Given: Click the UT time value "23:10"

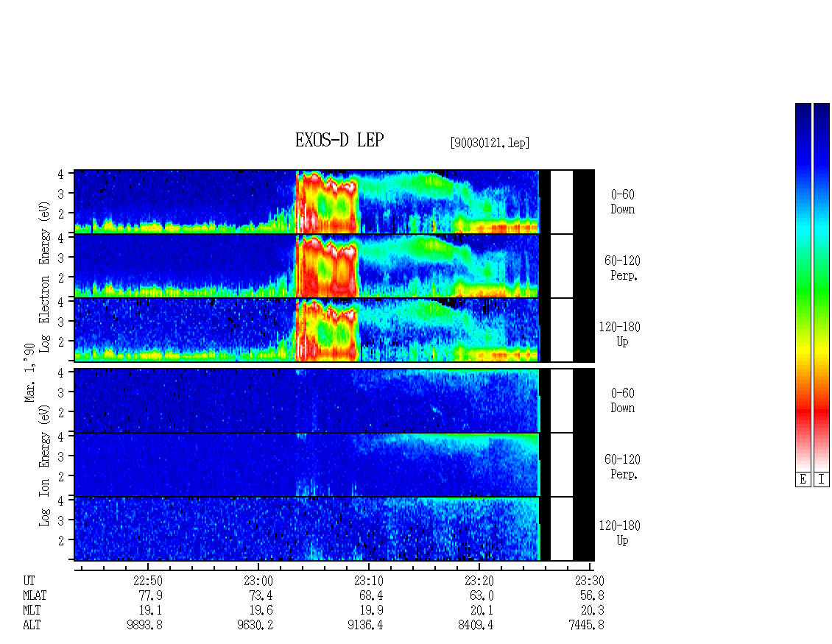Looking at the screenshot, I should point(369,581).
